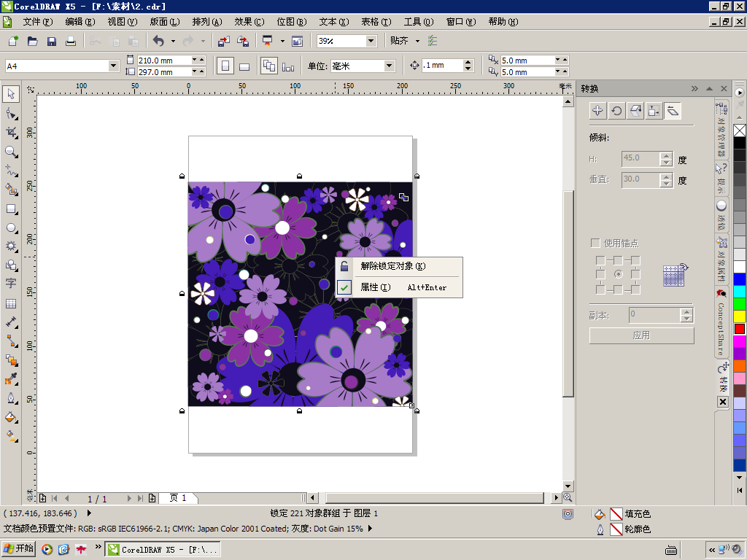Select the Table tool
747x560 pixels.
click(x=11, y=303)
